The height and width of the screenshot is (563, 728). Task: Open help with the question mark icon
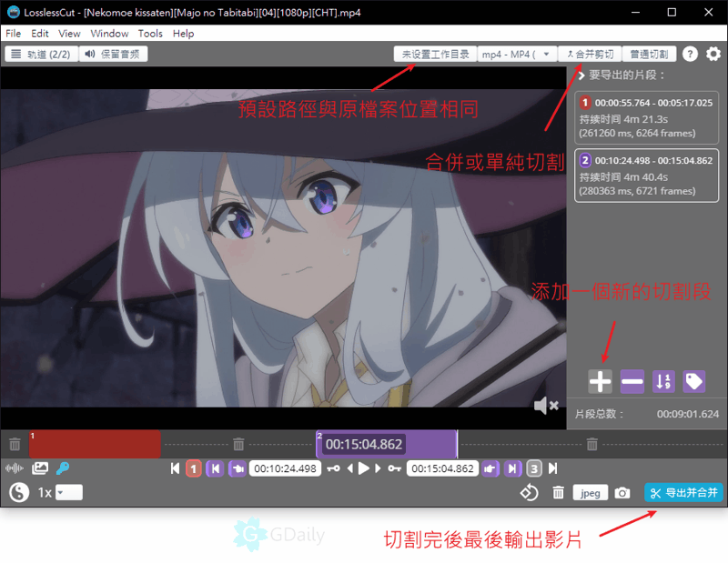pyautogui.click(x=690, y=55)
